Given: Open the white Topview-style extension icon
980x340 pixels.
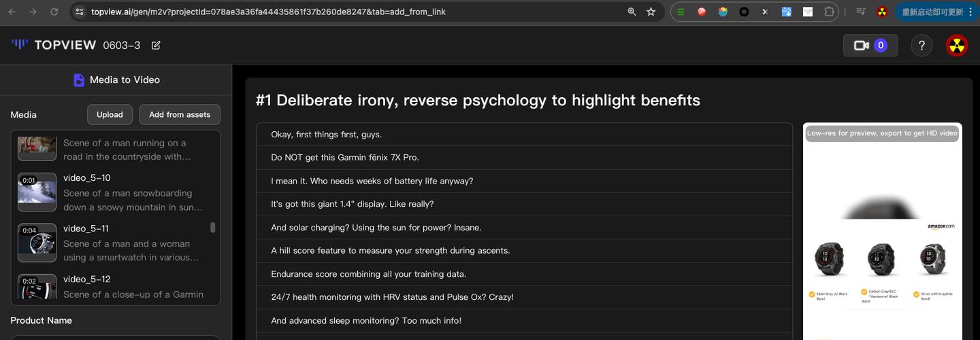Looking at the screenshot, I should point(808,12).
